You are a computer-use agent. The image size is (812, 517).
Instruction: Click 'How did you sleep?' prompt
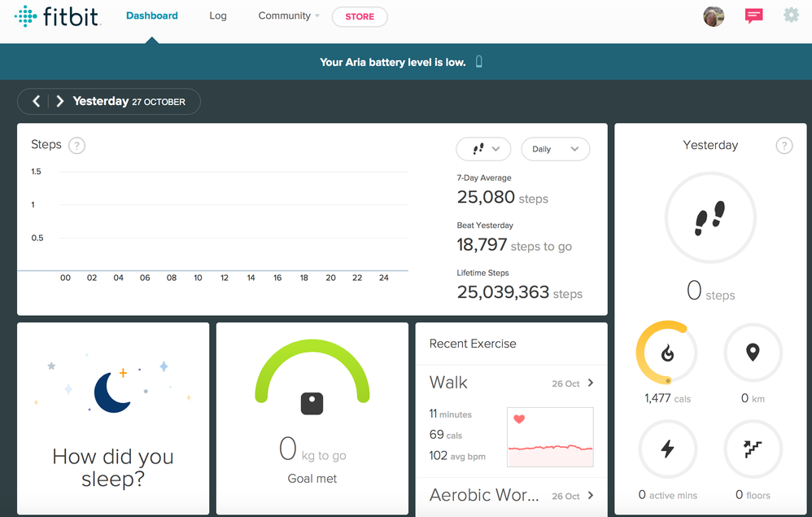click(x=113, y=468)
